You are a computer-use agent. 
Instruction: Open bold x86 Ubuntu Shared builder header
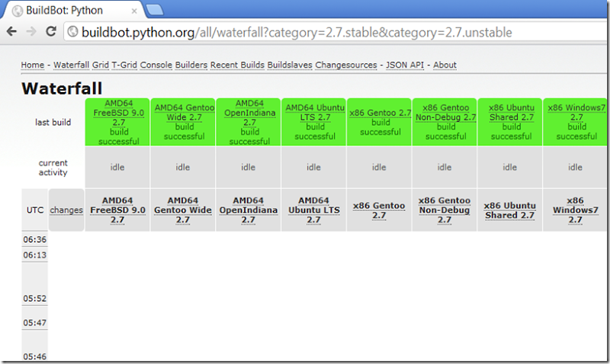point(509,210)
